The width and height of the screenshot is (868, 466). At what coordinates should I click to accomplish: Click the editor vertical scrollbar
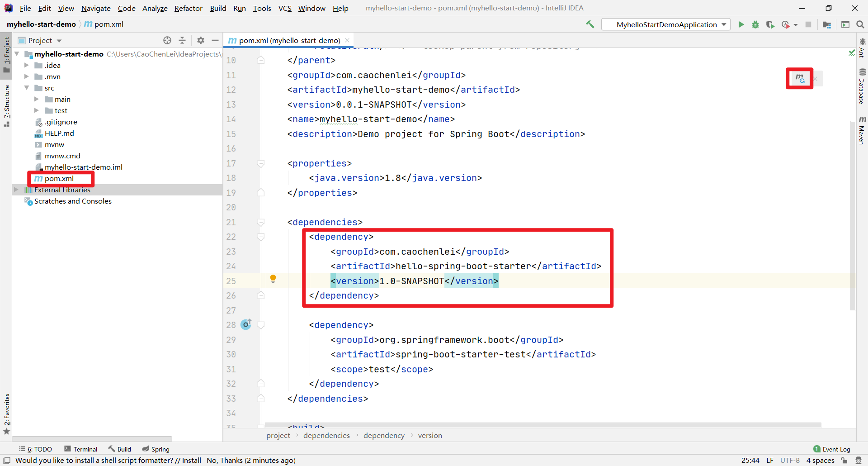tap(853, 215)
